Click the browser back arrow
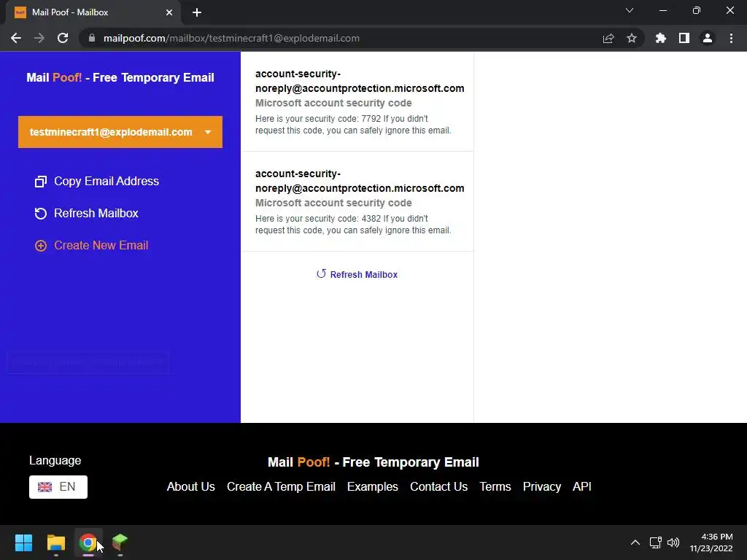Image resolution: width=747 pixels, height=560 pixels. tap(16, 38)
